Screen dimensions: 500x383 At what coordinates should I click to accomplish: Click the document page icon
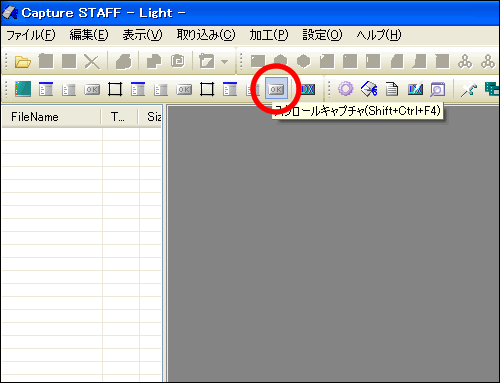[x=392, y=89]
